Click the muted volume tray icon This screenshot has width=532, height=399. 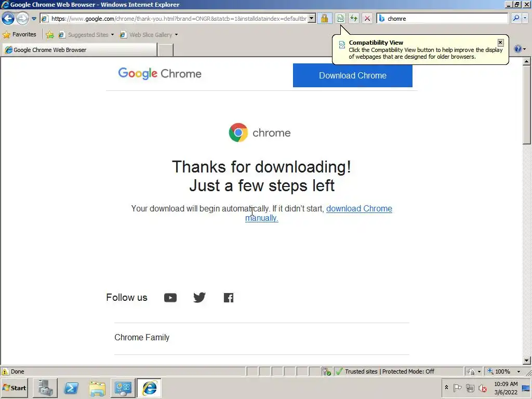click(482, 388)
